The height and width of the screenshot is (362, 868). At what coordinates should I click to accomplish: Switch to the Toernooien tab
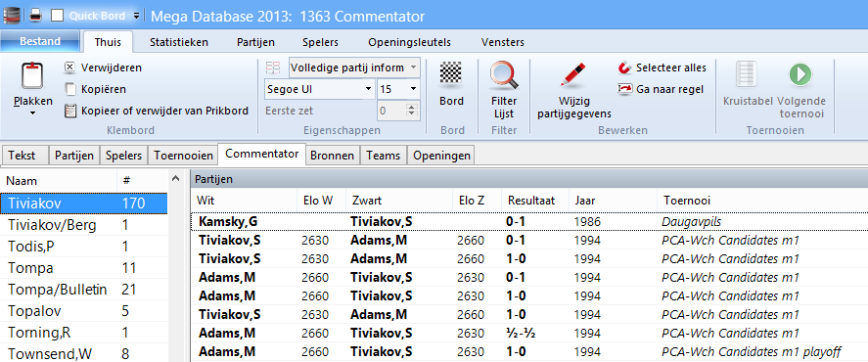(x=183, y=156)
